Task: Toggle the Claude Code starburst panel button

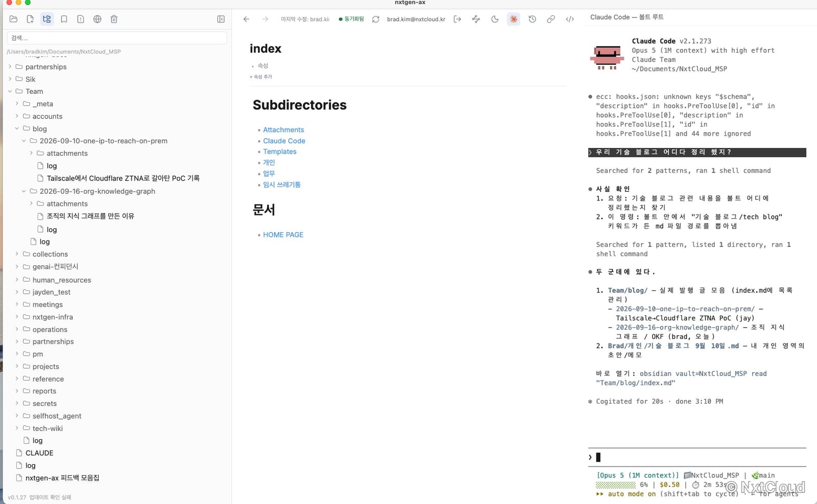Action: coord(513,19)
